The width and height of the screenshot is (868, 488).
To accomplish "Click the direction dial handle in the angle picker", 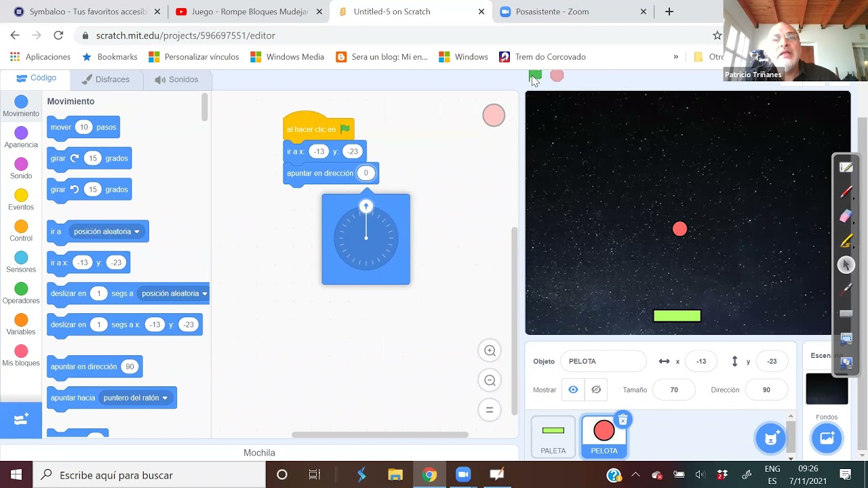I will point(366,206).
